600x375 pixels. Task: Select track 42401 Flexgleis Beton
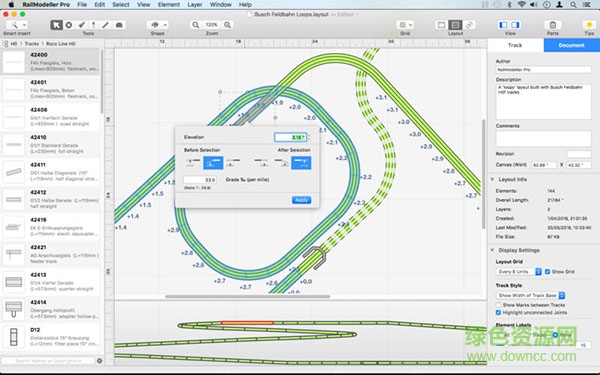coord(51,90)
